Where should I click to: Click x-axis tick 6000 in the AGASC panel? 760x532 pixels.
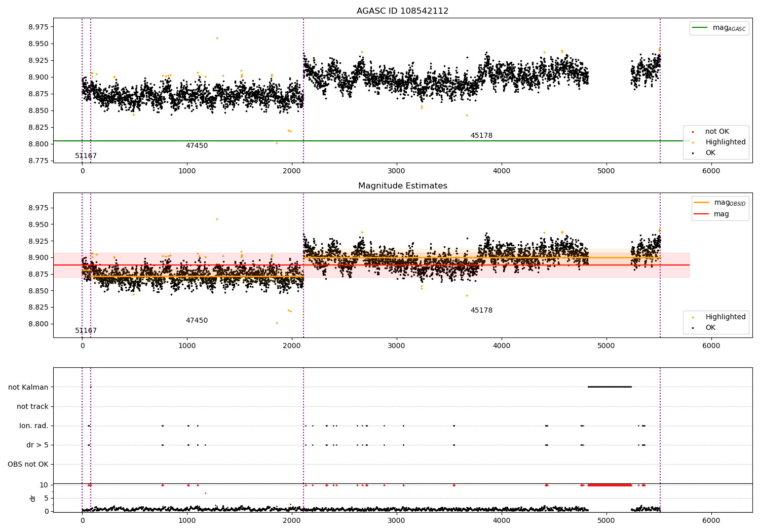pos(711,171)
